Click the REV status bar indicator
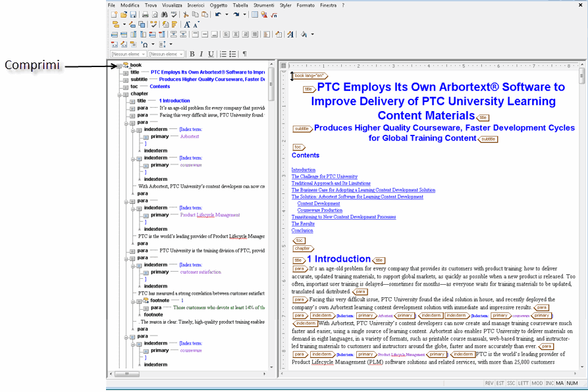Image resolution: width=588 pixels, height=392 pixels. click(489, 383)
